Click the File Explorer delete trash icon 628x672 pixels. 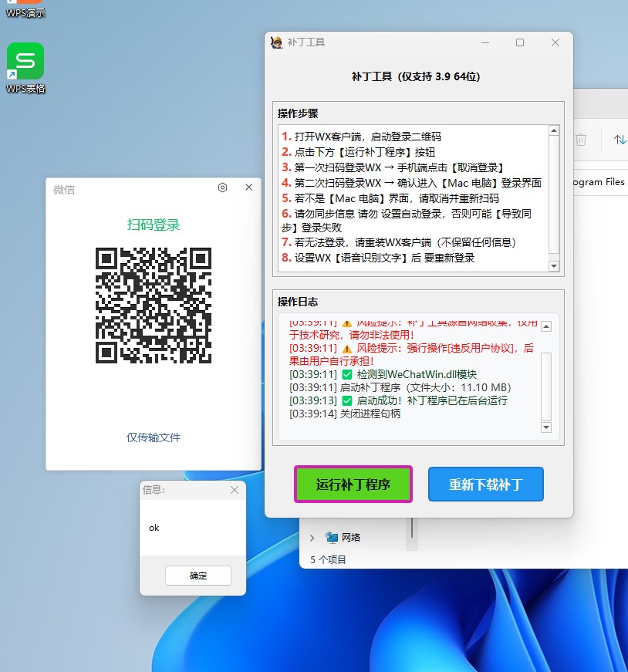581,140
